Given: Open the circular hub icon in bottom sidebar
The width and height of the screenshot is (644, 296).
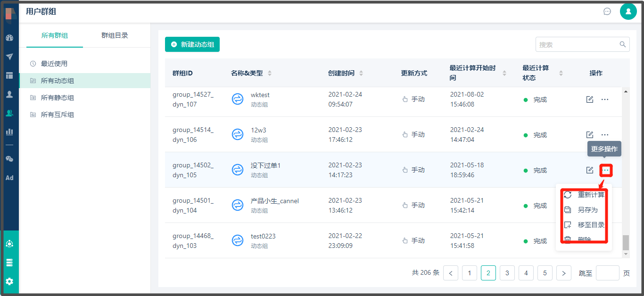Looking at the screenshot, I should 9,244.
